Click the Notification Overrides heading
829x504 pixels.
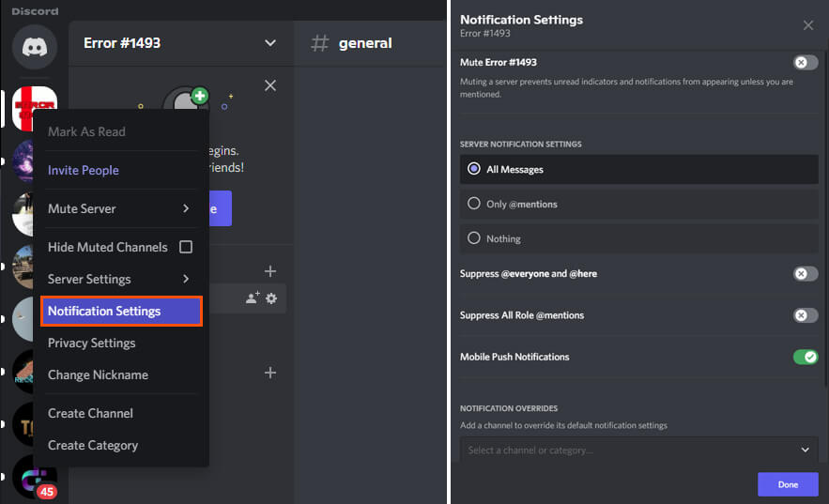509,408
